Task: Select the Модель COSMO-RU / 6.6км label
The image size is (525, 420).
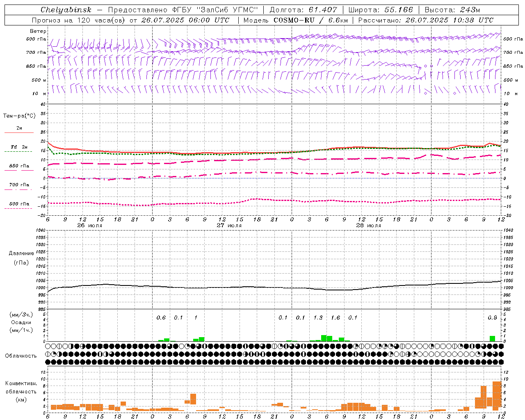Action: [x=296, y=20]
